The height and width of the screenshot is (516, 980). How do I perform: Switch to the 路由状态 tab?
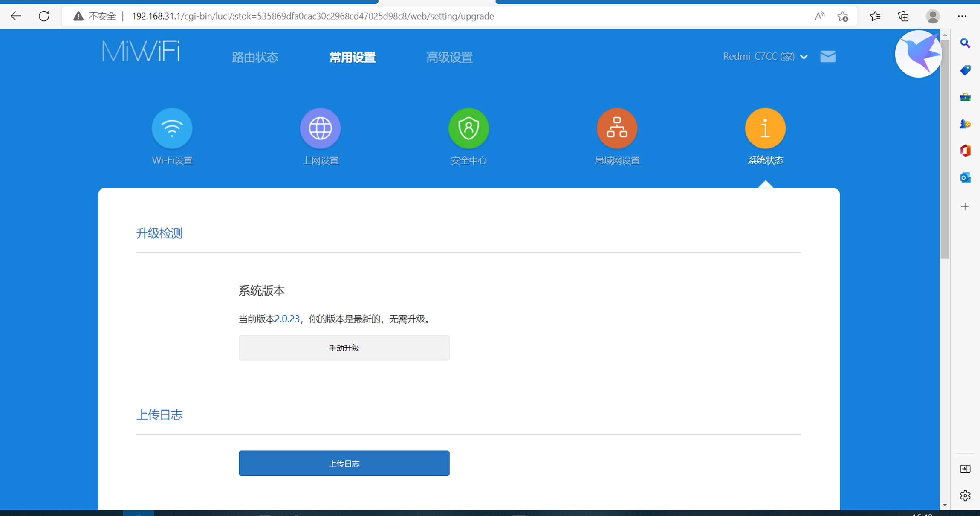[x=255, y=57]
